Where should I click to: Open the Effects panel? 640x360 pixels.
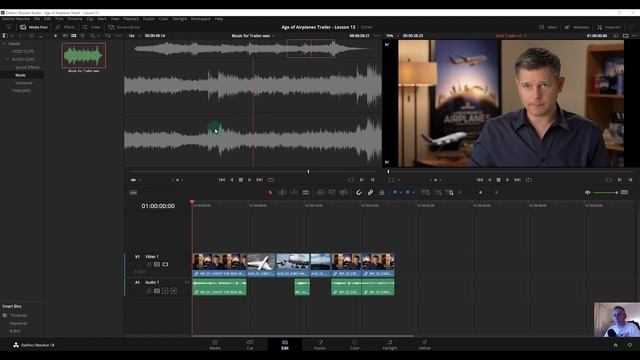[x=65, y=27]
